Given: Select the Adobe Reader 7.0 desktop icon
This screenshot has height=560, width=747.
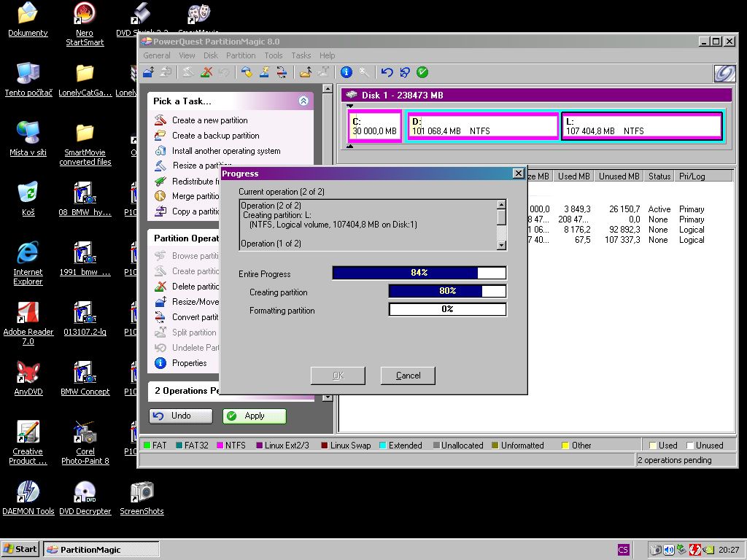Looking at the screenshot, I should pos(28,323).
